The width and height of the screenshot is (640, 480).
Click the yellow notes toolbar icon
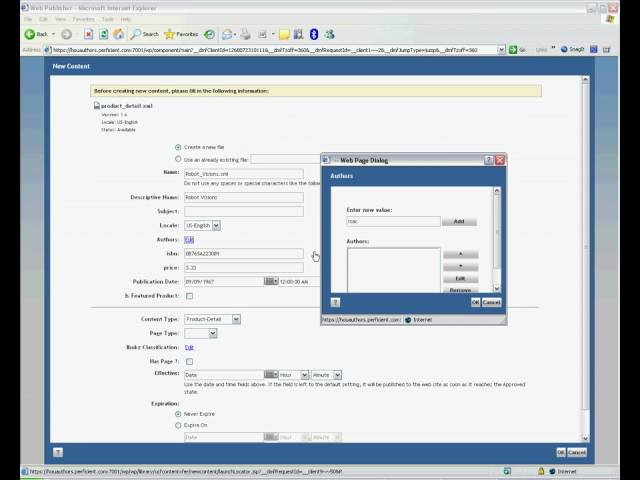tap(284, 34)
